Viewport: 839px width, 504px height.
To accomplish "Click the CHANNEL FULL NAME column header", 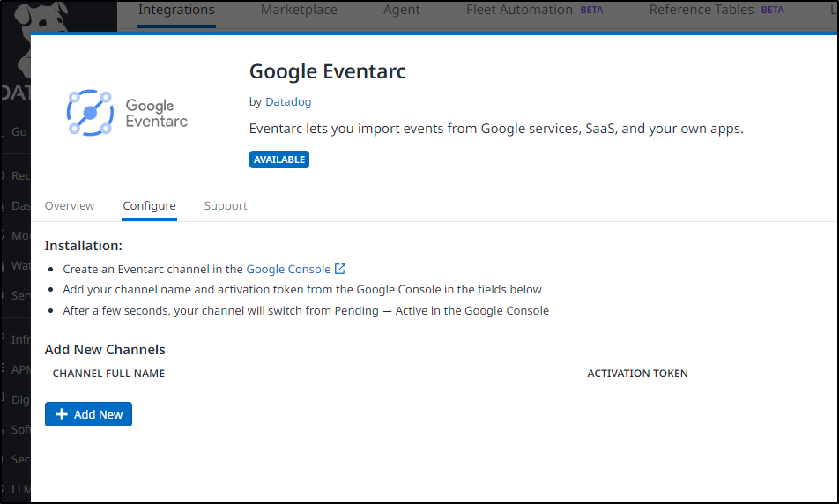I will click(108, 374).
